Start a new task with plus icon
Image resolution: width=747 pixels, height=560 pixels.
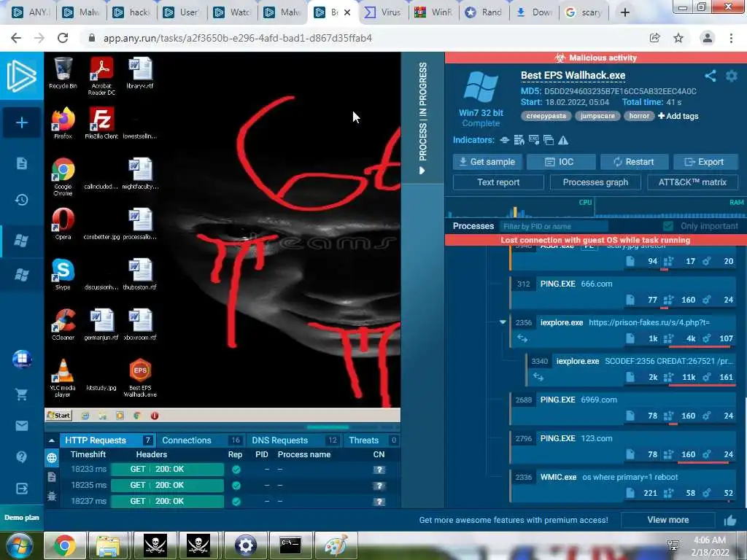point(21,122)
